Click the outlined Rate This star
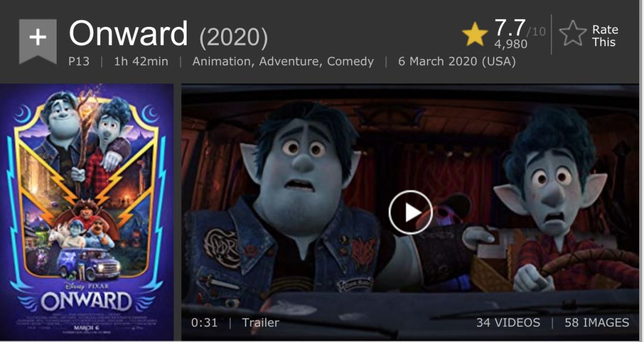 pyautogui.click(x=573, y=33)
